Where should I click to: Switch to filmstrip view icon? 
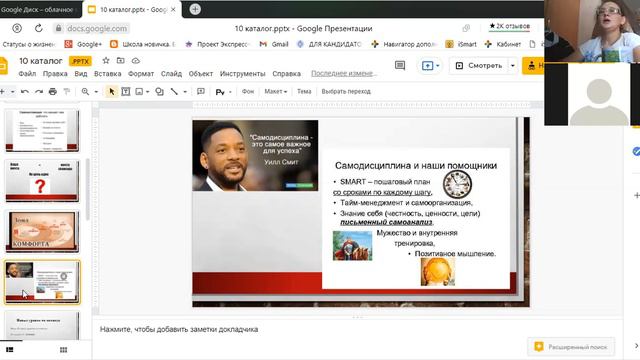[x=10, y=350]
